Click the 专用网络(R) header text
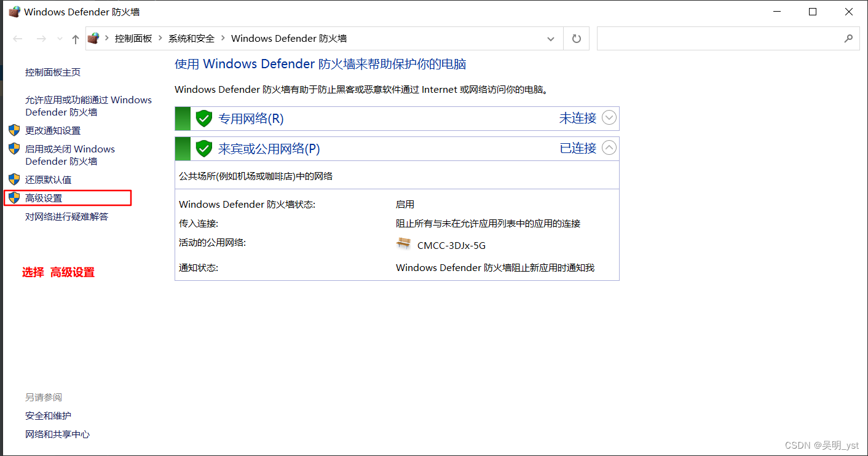 point(251,119)
